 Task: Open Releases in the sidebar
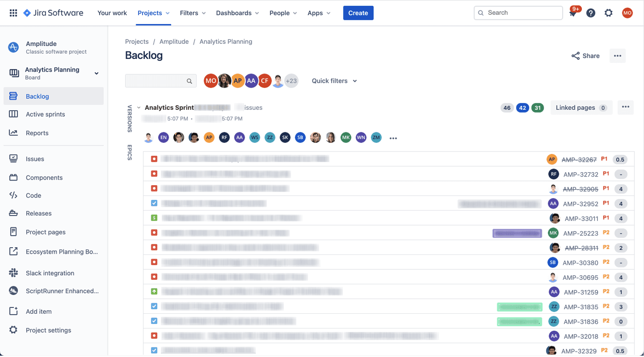pyautogui.click(x=39, y=213)
